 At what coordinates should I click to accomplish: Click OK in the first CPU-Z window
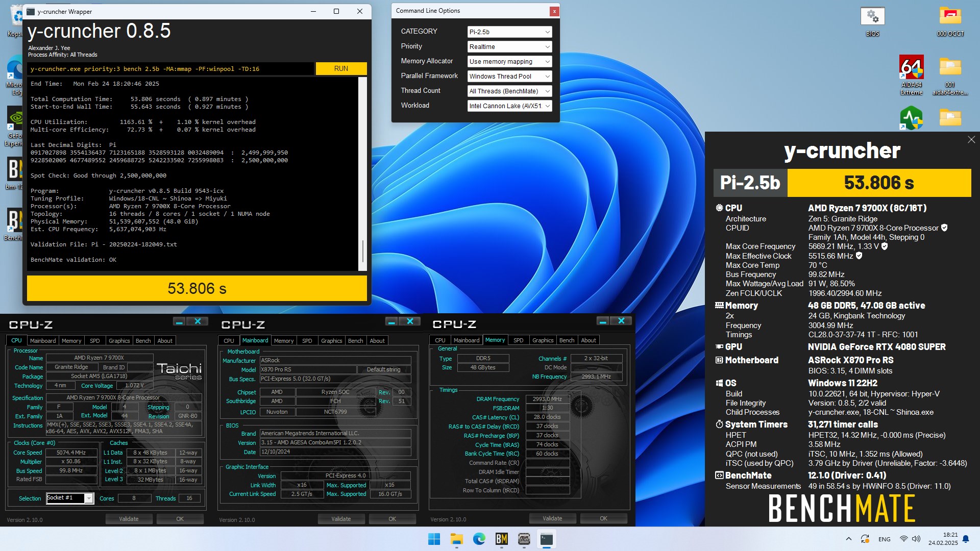coord(180,519)
